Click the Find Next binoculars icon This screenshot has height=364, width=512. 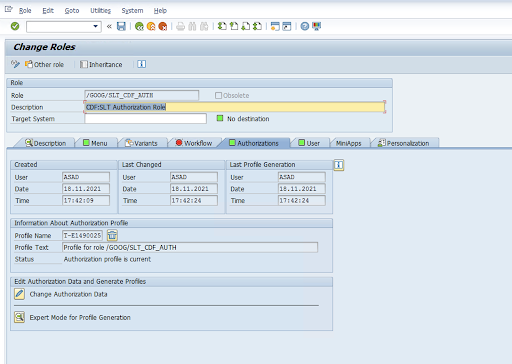(204, 26)
